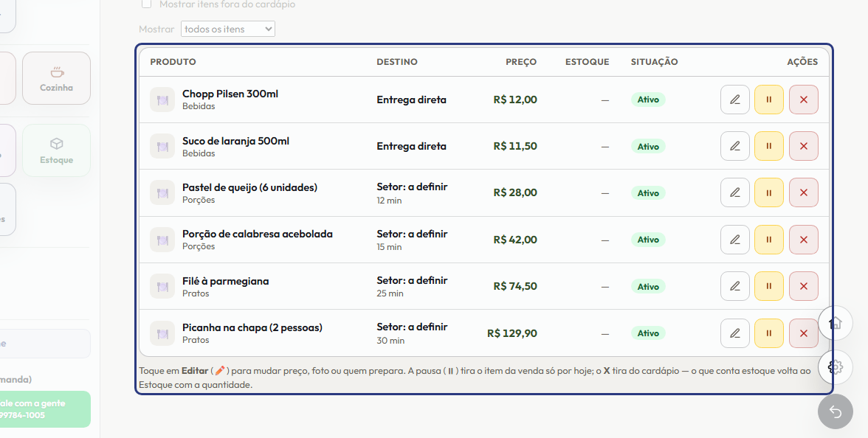Click the PREÇO column header
Image resolution: width=868 pixels, height=438 pixels.
point(521,62)
